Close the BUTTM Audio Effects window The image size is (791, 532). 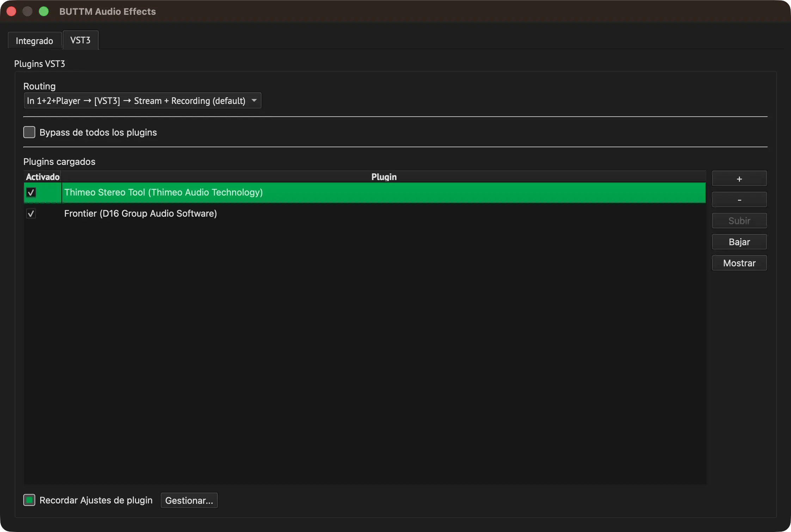(x=11, y=11)
